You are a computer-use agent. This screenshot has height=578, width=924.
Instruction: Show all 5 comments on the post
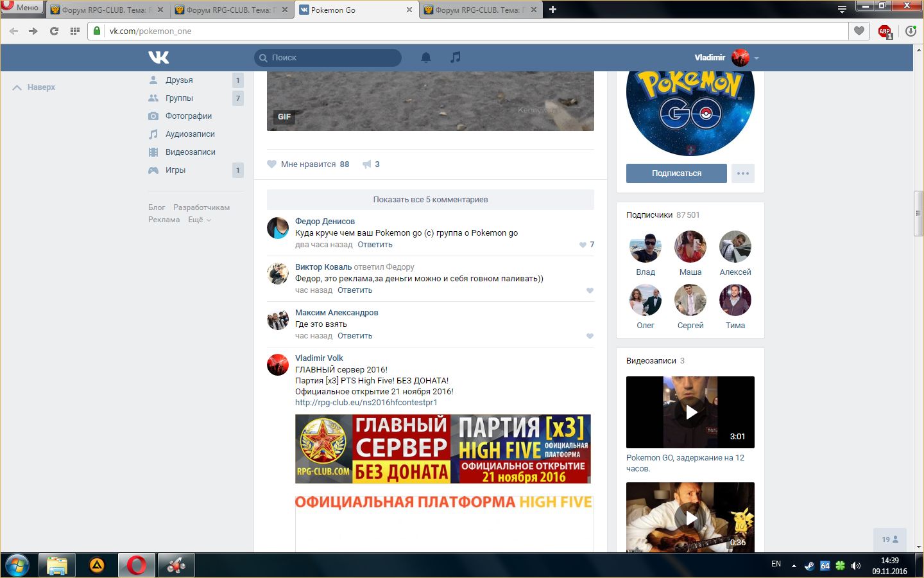pyautogui.click(x=430, y=200)
